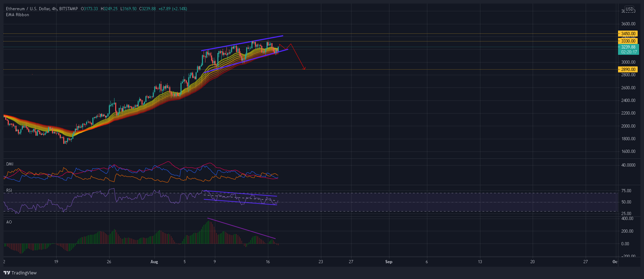This screenshot has height=279, width=644.
Task: Click the close value C3239.88 in the header
Action: pos(147,9)
